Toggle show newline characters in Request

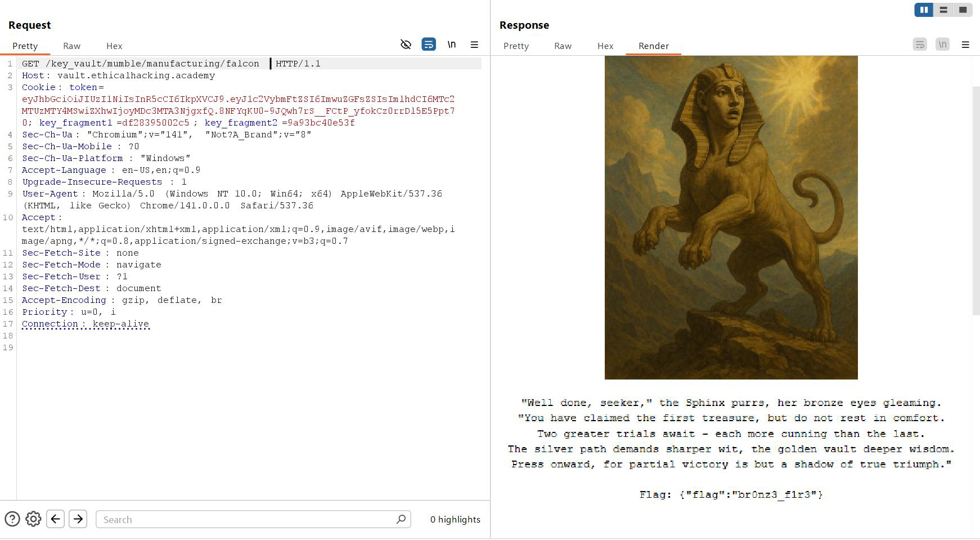point(452,44)
